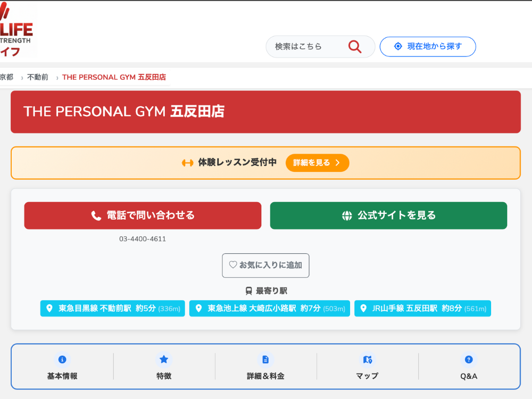Image resolution: width=532 pixels, height=399 pixels.
Task: Click map pin on 大崎広小路駅 tag
Action: [x=199, y=308]
